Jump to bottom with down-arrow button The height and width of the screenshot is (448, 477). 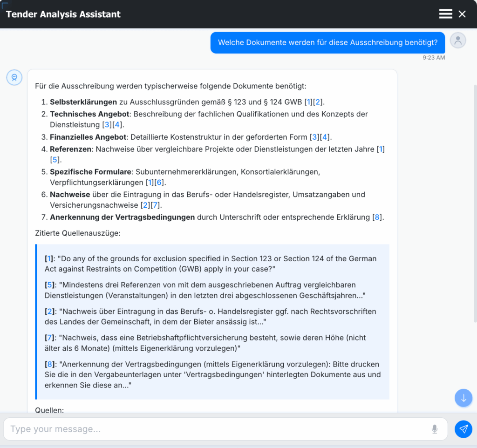point(463,398)
